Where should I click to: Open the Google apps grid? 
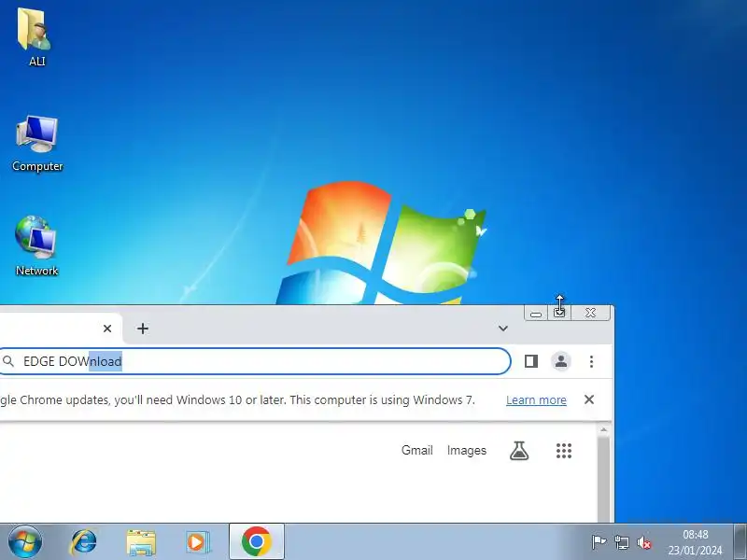pyautogui.click(x=564, y=451)
